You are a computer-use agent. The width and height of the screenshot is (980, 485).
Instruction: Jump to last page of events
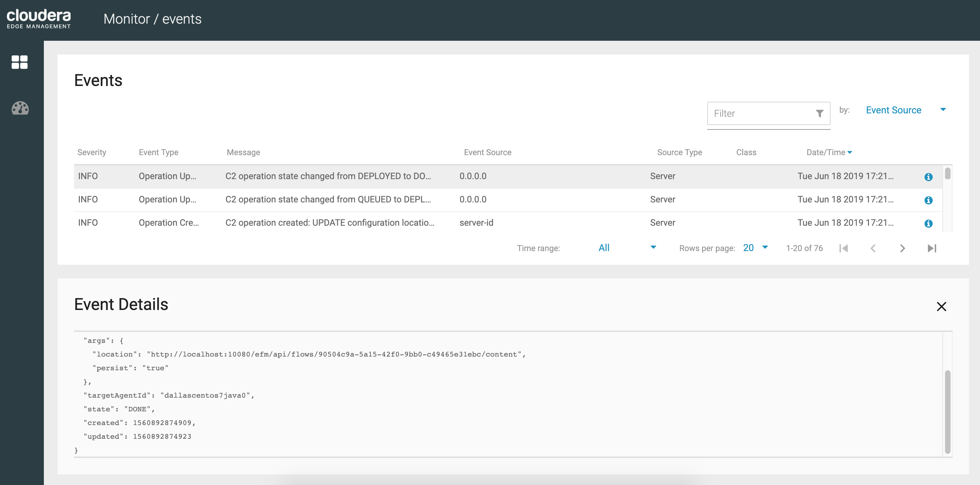pyautogui.click(x=932, y=248)
